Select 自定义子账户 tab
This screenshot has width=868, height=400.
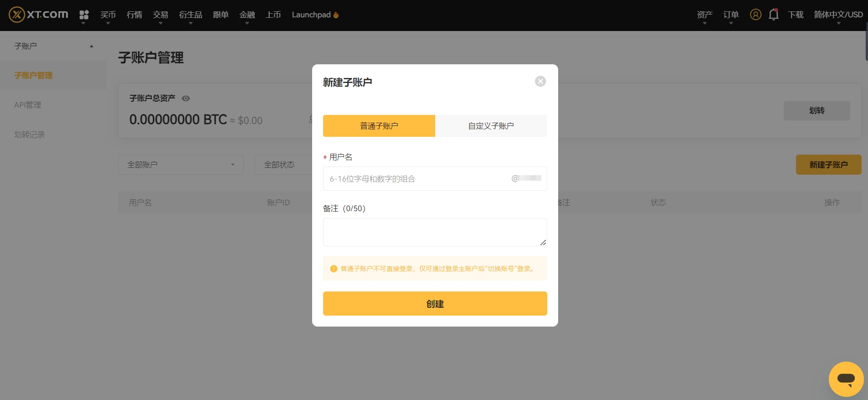pos(491,126)
